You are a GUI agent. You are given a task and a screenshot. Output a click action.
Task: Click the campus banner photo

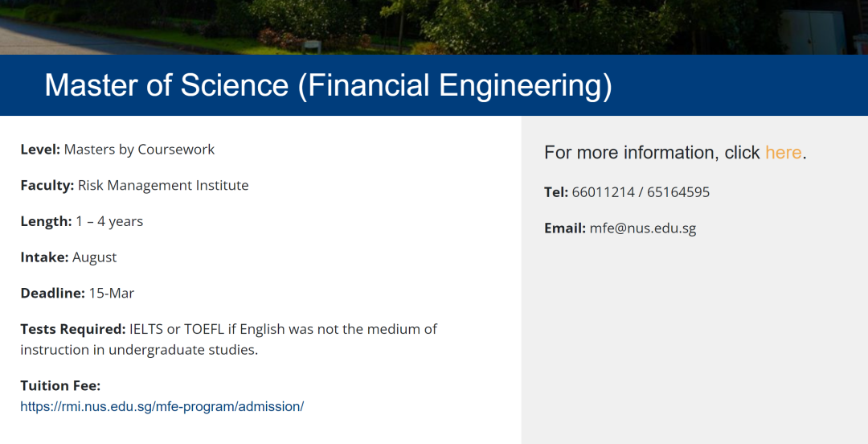coord(434,27)
